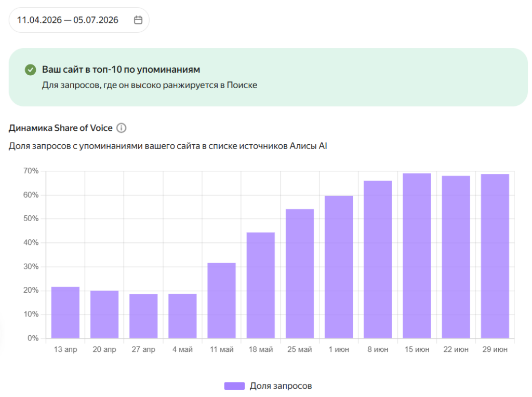This screenshot has height=397, width=532.
Task: Click the 25 май axis label
Action: click(300, 349)
